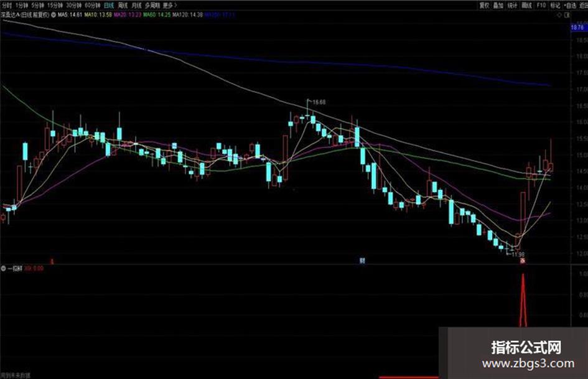Screen dimensions: 588x379
Task: Open the 复权 adjustment menu
Action: click(485, 5)
